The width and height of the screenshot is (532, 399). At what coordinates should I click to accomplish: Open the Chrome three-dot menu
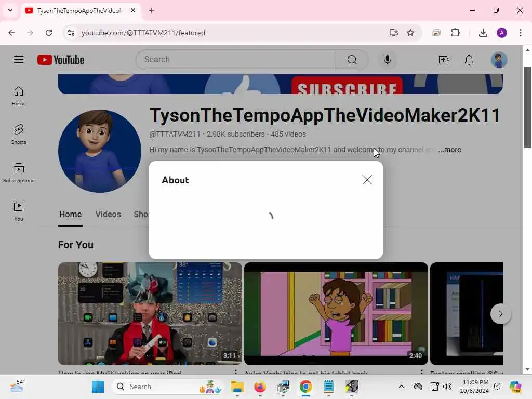click(x=521, y=33)
